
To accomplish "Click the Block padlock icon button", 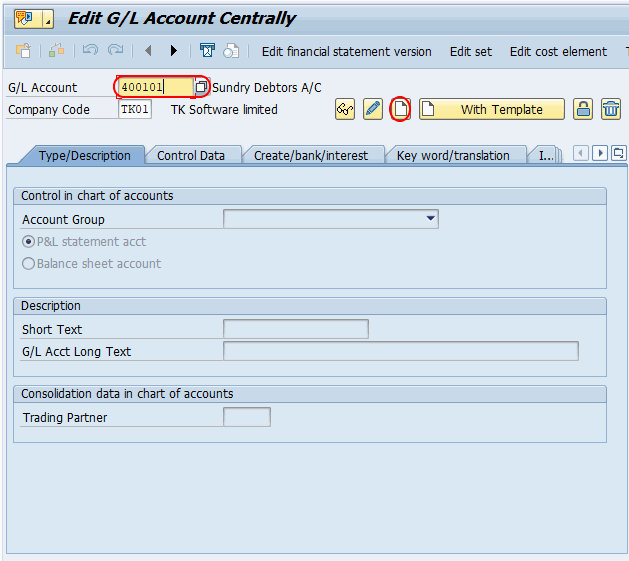I will [583, 109].
